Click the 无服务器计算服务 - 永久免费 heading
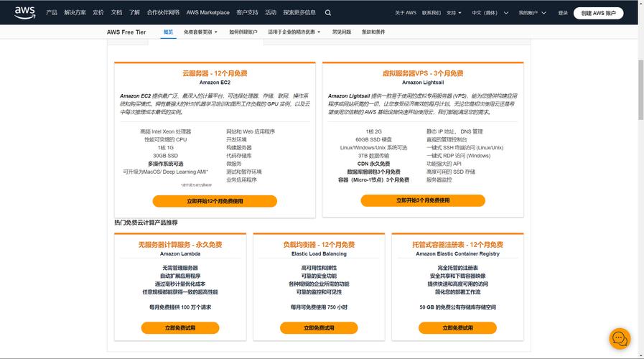This screenshot has width=644, height=359. (180, 245)
